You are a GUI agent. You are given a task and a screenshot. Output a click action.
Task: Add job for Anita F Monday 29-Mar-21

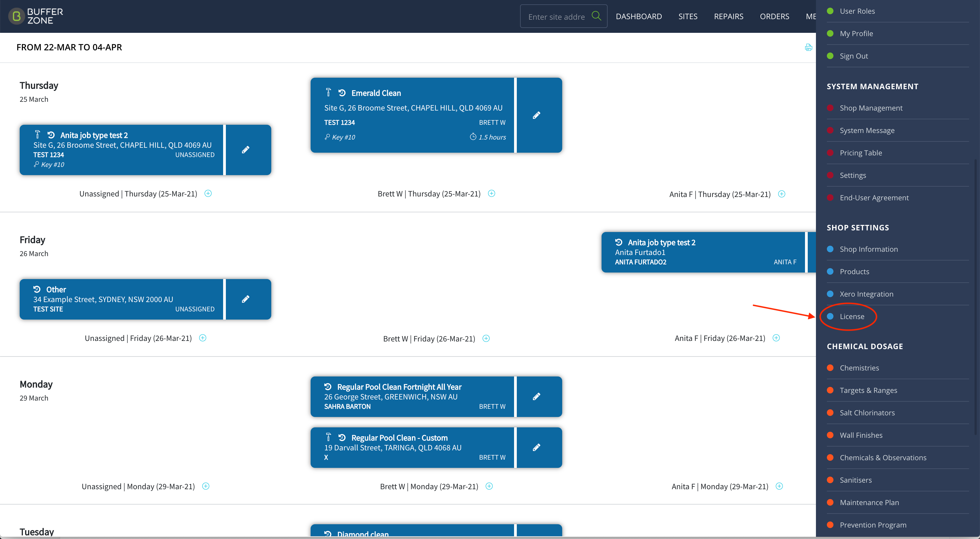click(780, 486)
